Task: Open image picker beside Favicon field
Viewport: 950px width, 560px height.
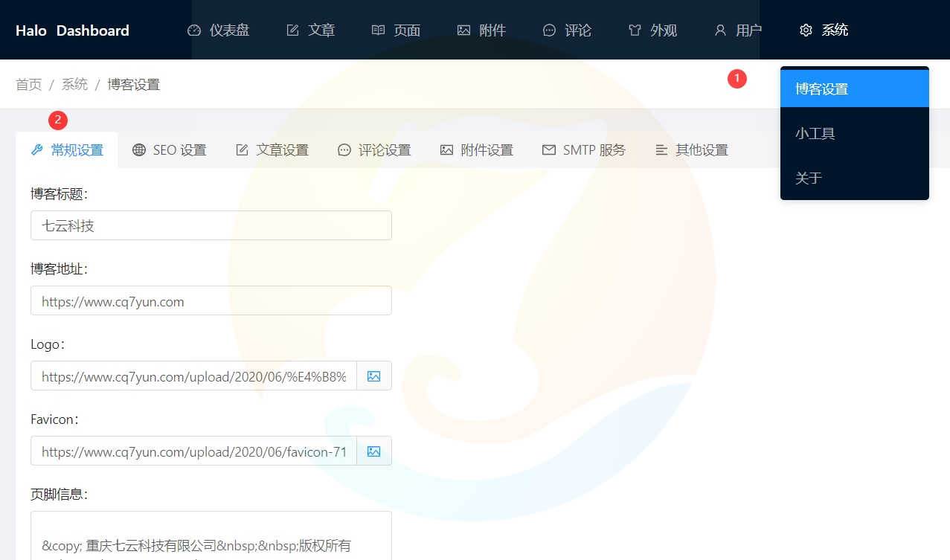Action: pos(374,451)
